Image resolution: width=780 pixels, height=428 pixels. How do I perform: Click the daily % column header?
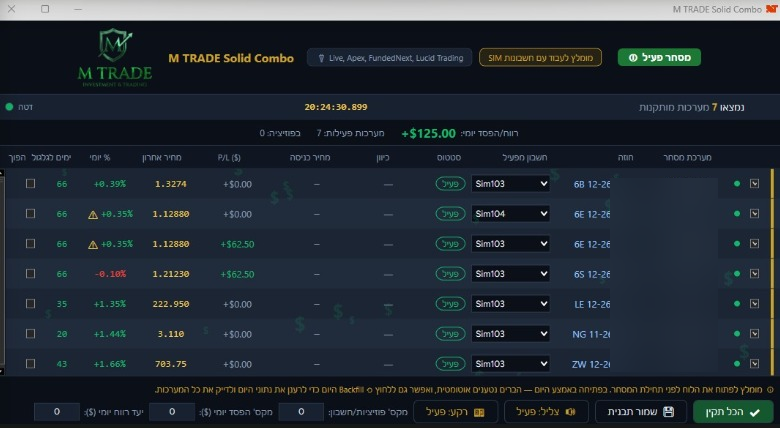100,157
